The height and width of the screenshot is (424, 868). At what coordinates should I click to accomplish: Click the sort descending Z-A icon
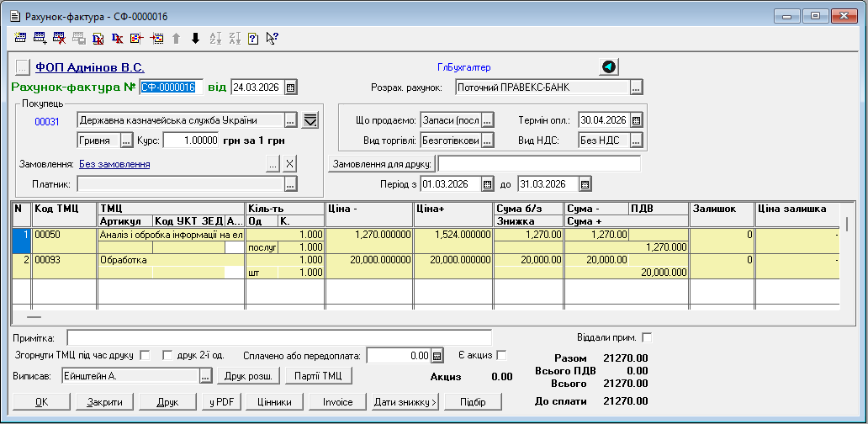click(234, 38)
